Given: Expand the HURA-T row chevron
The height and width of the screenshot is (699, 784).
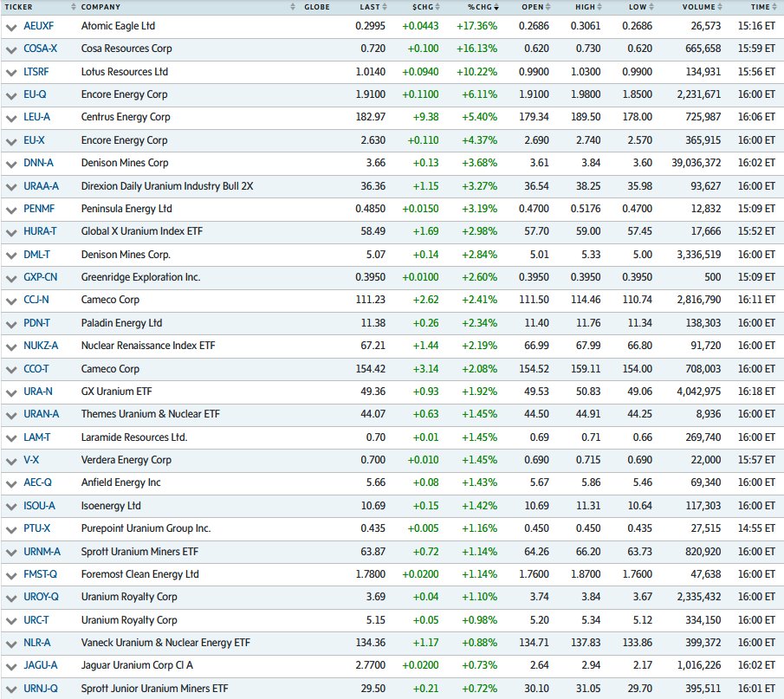Looking at the screenshot, I should [11, 232].
